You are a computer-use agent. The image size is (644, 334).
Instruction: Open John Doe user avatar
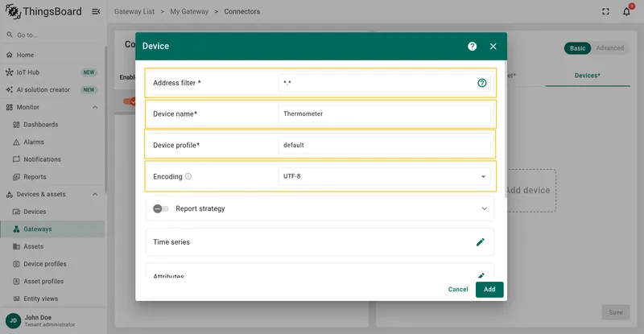pyautogui.click(x=13, y=320)
